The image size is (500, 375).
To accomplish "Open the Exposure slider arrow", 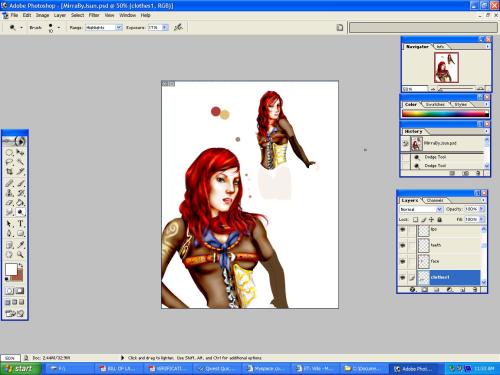I will click(x=165, y=28).
